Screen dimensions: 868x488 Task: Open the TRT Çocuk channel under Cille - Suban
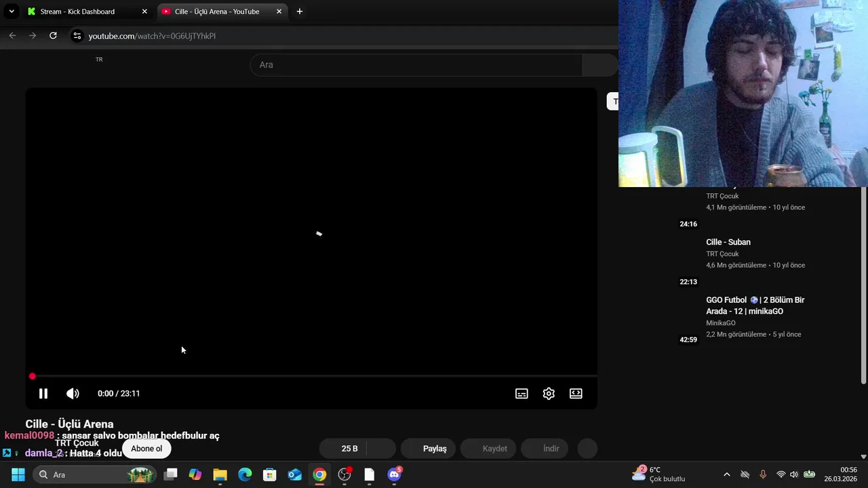tap(722, 254)
